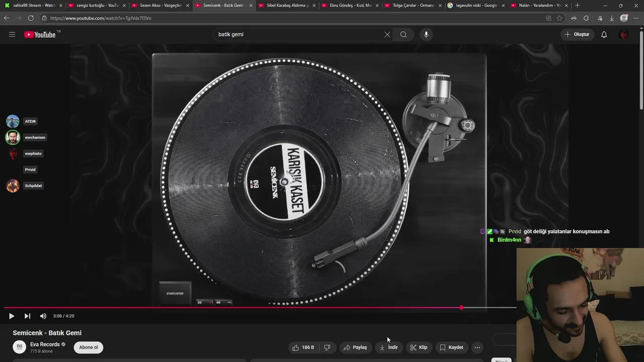Click the progress bar scrubber handle

pyautogui.click(x=461, y=308)
